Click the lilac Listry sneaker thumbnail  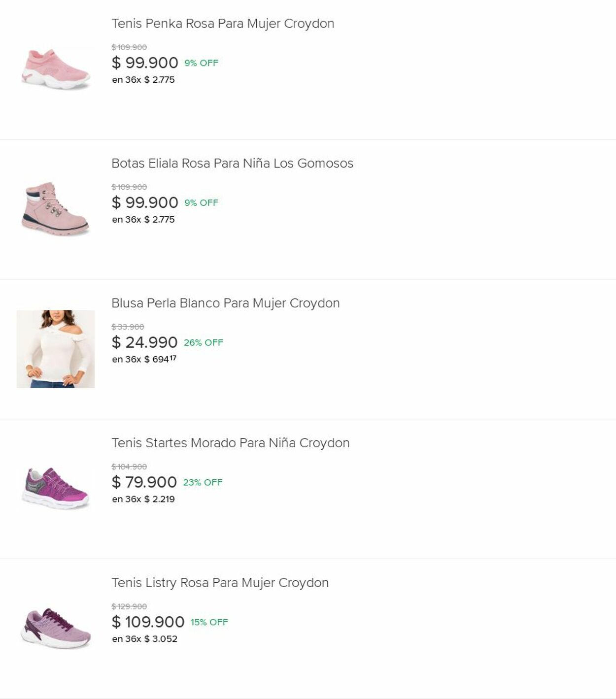[x=56, y=628]
